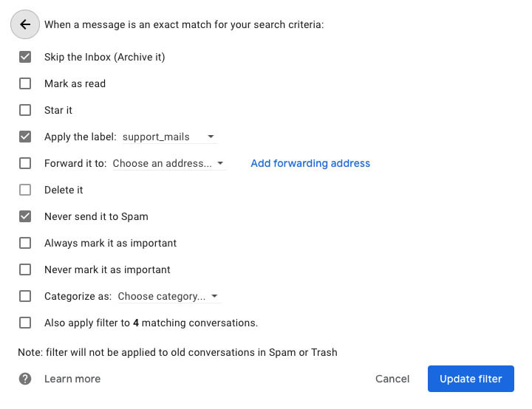Check Also apply filter to matching conversations
This screenshot has width=532, height=409.
click(x=25, y=323)
